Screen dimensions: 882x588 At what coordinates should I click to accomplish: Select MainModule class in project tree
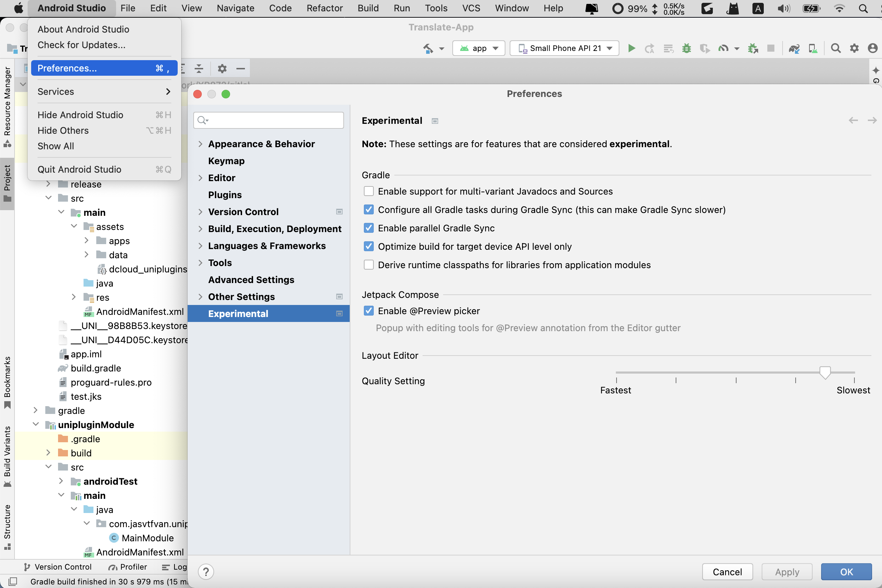148,538
